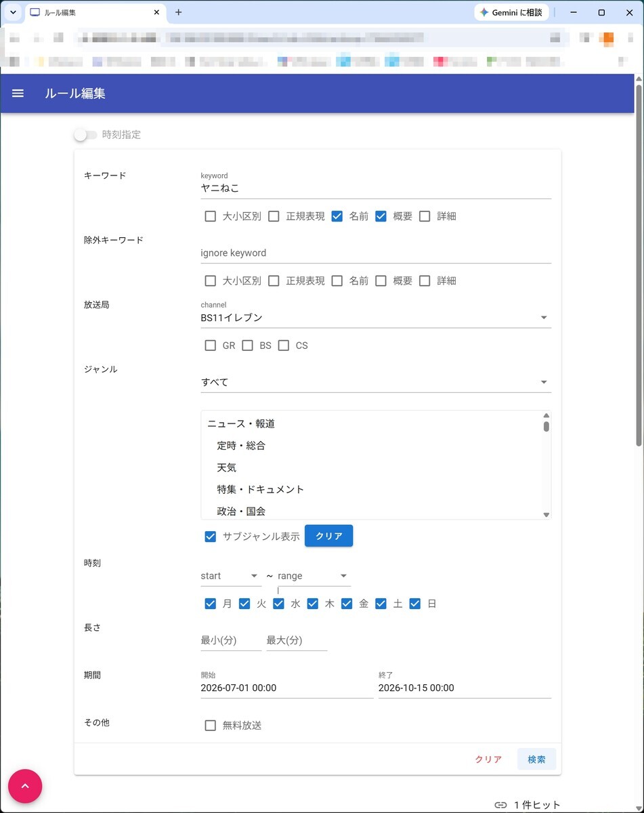Uncheck 火 weekday checkbox
644x813 pixels.
pos(244,604)
